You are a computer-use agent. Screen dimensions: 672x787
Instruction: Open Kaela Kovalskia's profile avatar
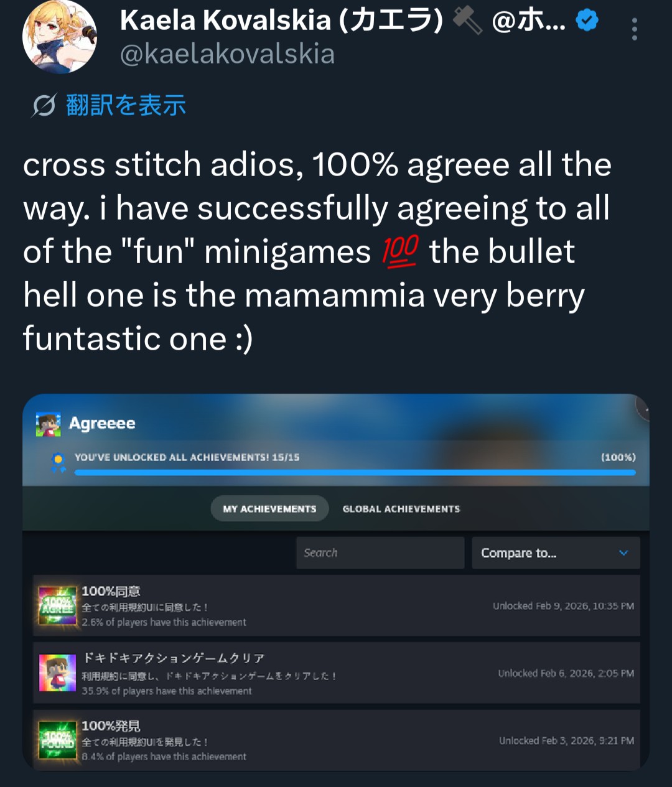(x=60, y=37)
